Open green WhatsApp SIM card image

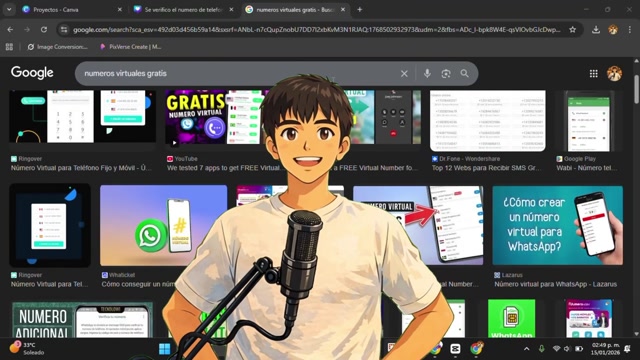511,318
